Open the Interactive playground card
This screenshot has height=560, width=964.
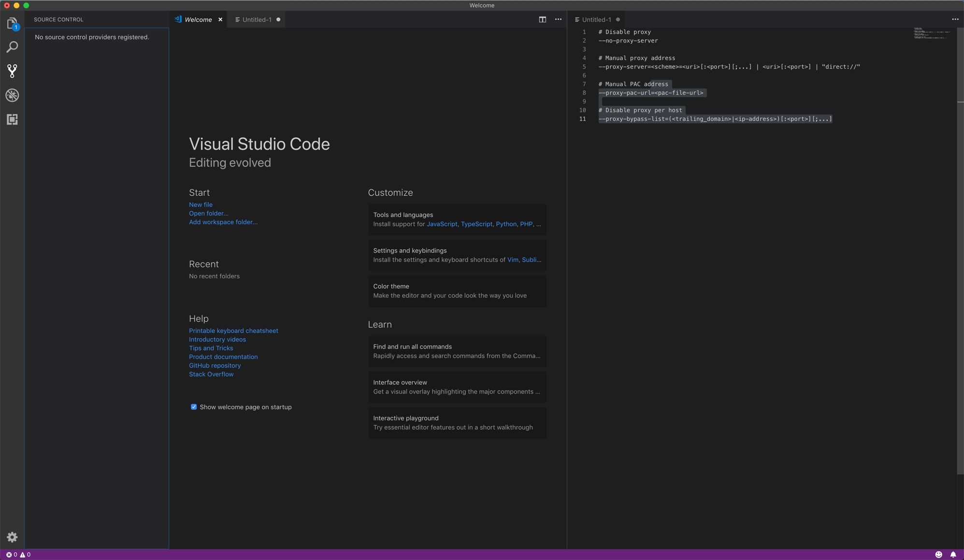tap(457, 423)
